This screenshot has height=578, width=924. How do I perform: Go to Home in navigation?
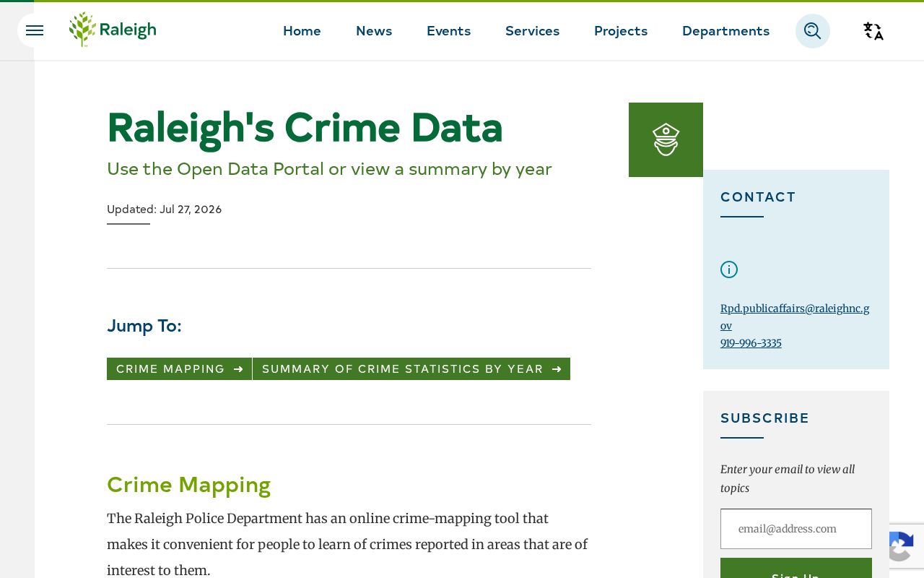click(302, 31)
